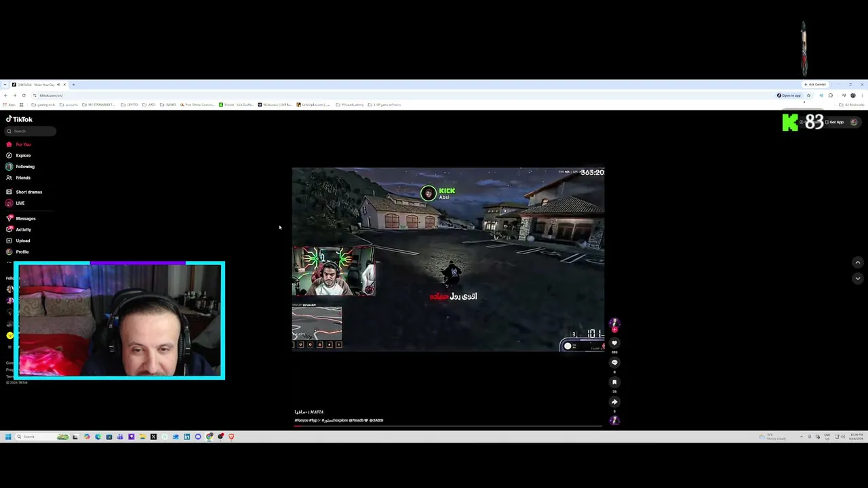Click the browser Forward arrow

[x=14, y=96]
